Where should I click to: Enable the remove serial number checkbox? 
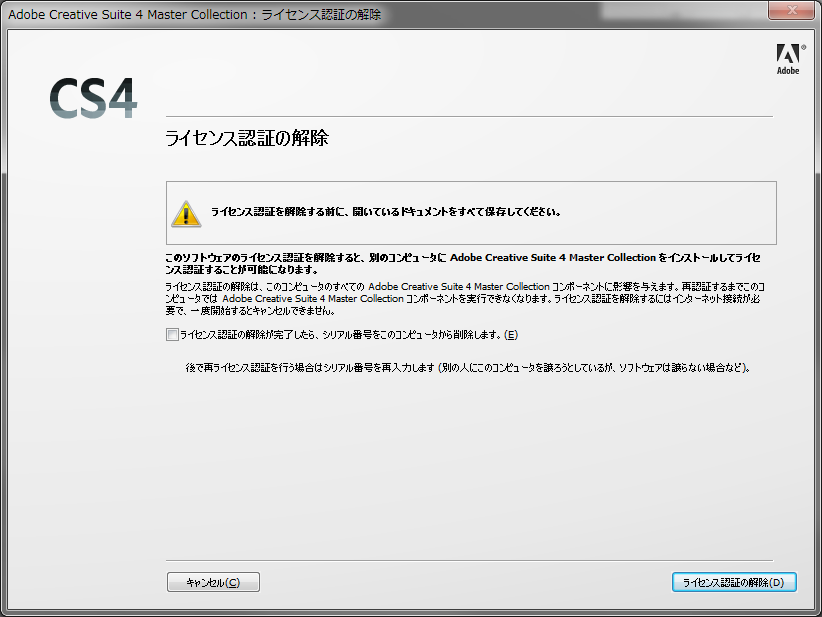(172, 334)
